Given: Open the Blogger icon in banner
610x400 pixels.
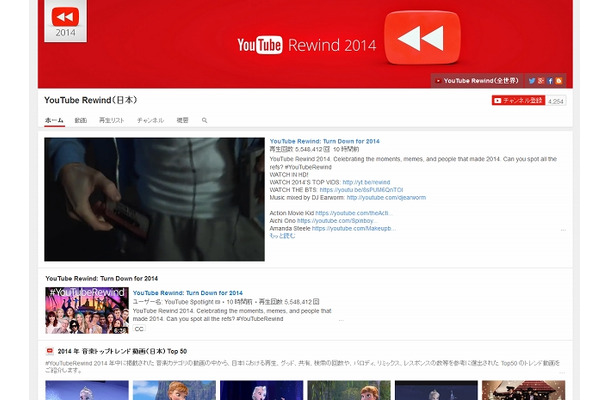Looking at the screenshot, I should point(559,81).
